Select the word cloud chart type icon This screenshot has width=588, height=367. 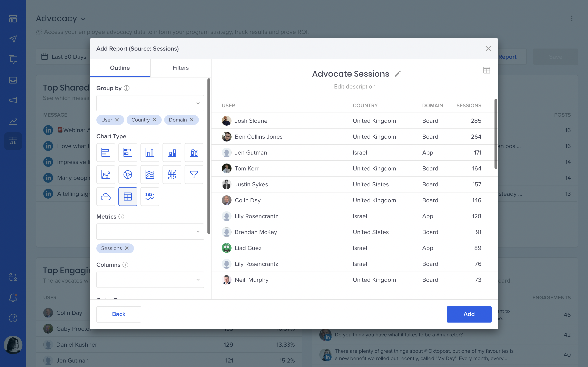click(106, 196)
